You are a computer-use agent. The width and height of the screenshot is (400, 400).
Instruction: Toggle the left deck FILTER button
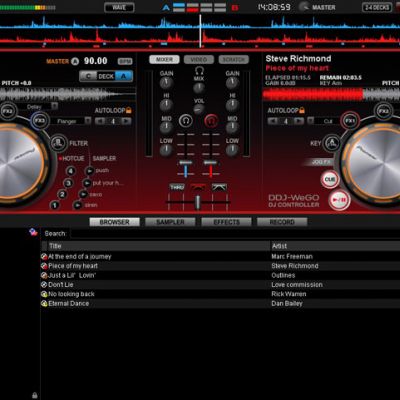coord(59,143)
